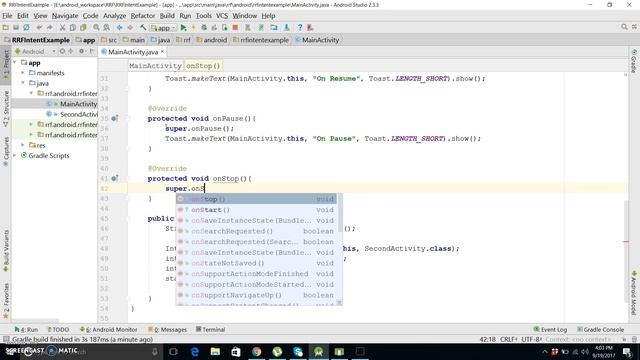Open the Messages tool window

[x=167, y=329]
